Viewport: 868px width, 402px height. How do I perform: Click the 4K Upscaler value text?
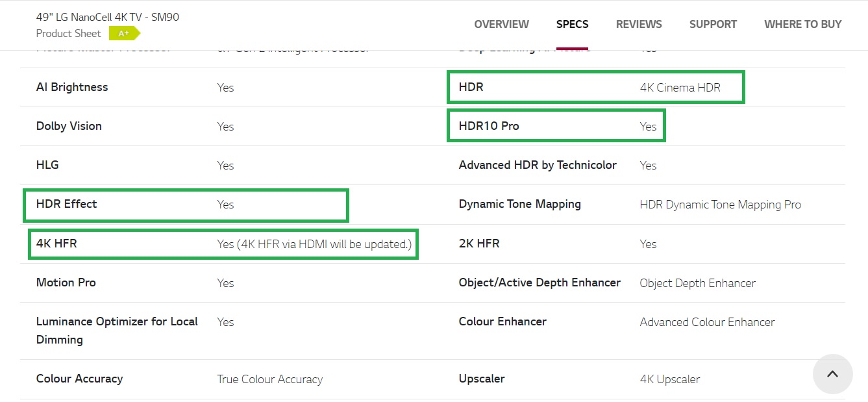[x=669, y=379]
